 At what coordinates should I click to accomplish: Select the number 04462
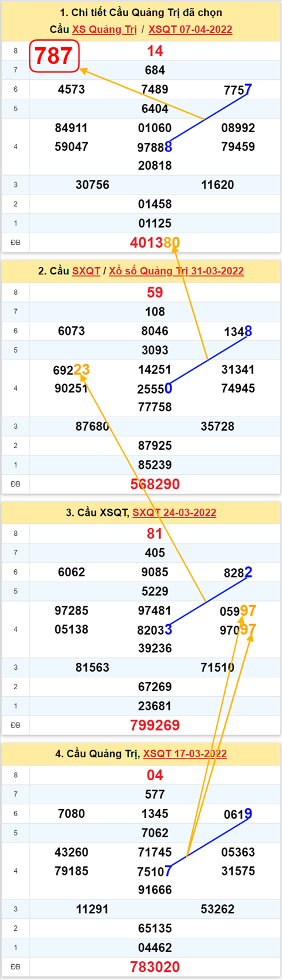click(x=155, y=948)
